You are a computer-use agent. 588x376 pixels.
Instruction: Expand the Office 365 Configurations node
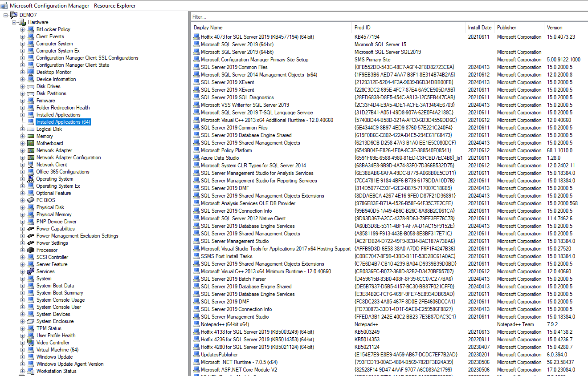(x=23, y=172)
